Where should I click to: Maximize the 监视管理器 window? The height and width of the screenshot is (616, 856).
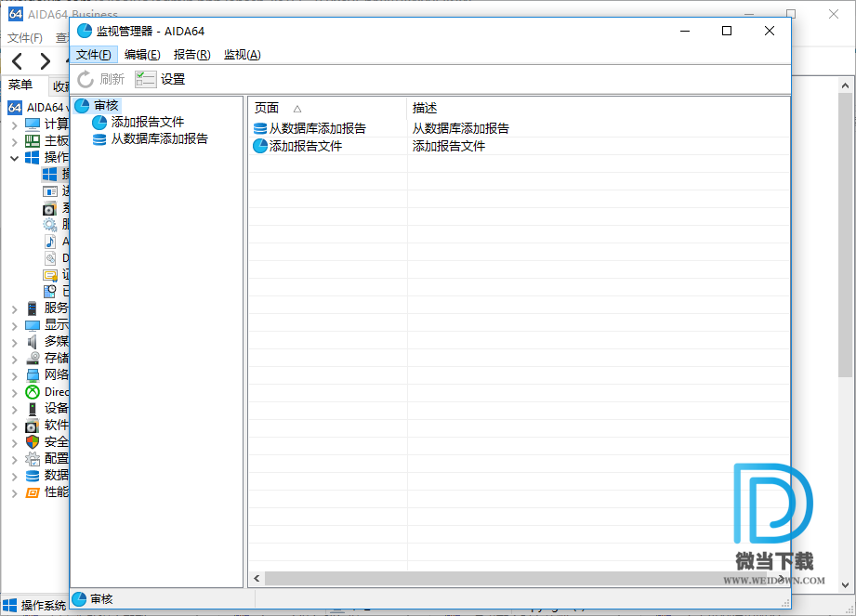click(727, 31)
